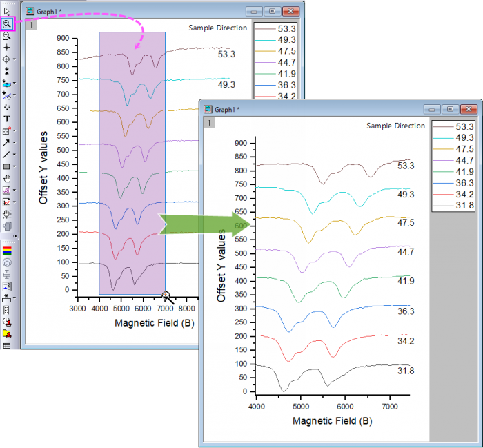Click the 44.7 legend entry in front window
Screen dimensions: 483x448
coord(453,161)
